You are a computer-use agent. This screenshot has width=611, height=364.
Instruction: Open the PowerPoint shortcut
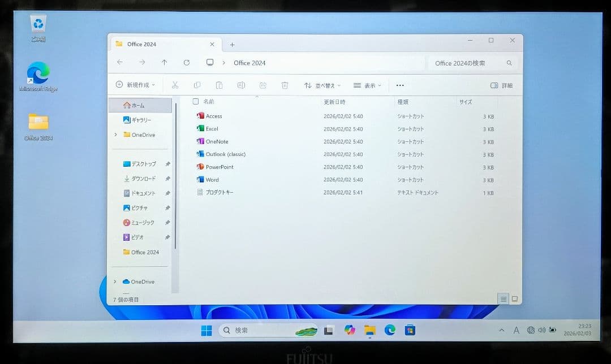(x=217, y=167)
